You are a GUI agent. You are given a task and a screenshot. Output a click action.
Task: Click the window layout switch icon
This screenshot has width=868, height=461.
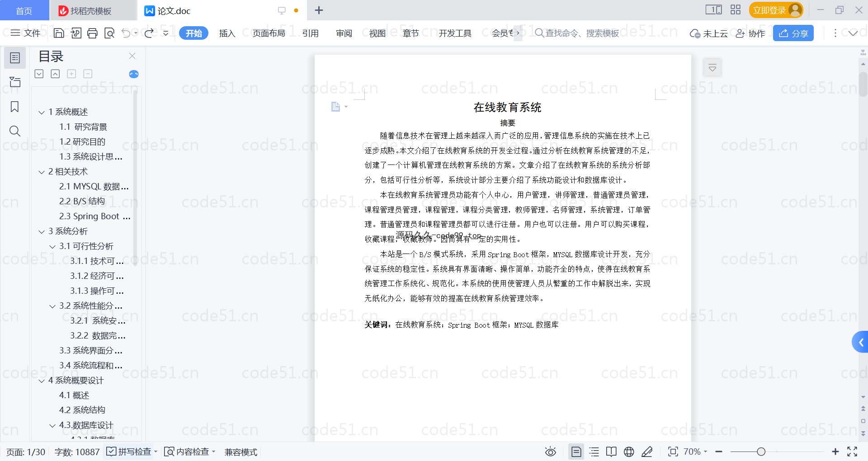click(x=713, y=9)
